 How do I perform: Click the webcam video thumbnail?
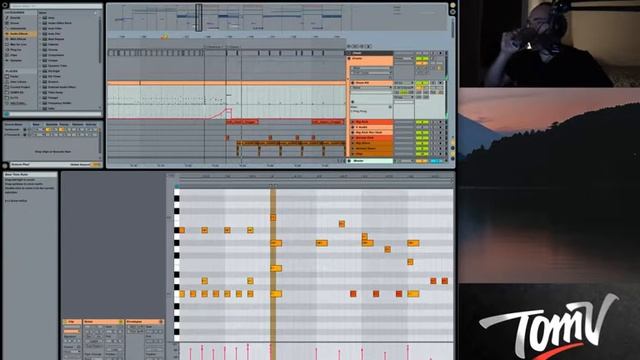pos(550,43)
